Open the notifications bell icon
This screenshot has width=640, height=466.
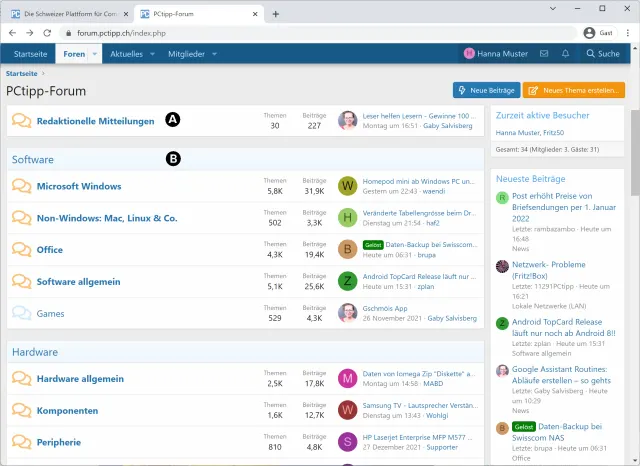pos(566,54)
